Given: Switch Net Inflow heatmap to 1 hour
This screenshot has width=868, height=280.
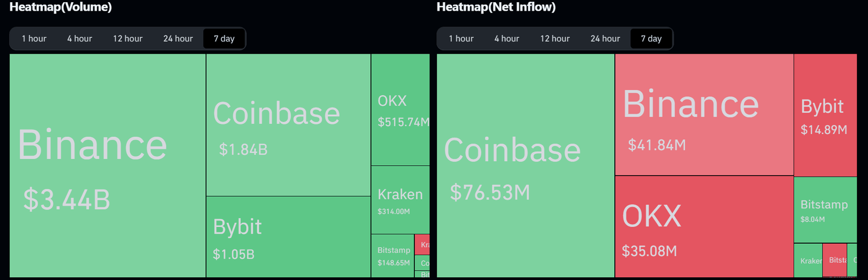Looking at the screenshot, I should pyautogui.click(x=461, y=38).
